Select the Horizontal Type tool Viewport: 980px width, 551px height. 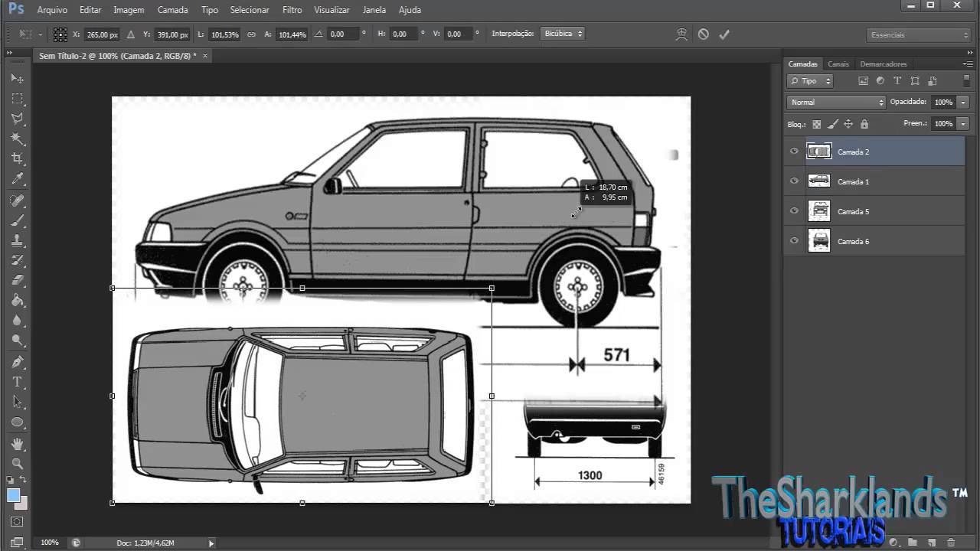click(17, 382)
